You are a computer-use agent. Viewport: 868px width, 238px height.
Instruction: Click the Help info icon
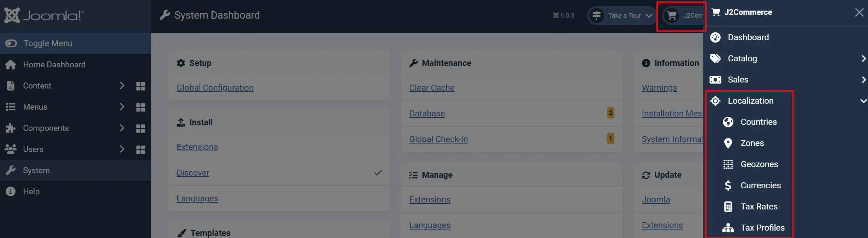pos(11,191)
